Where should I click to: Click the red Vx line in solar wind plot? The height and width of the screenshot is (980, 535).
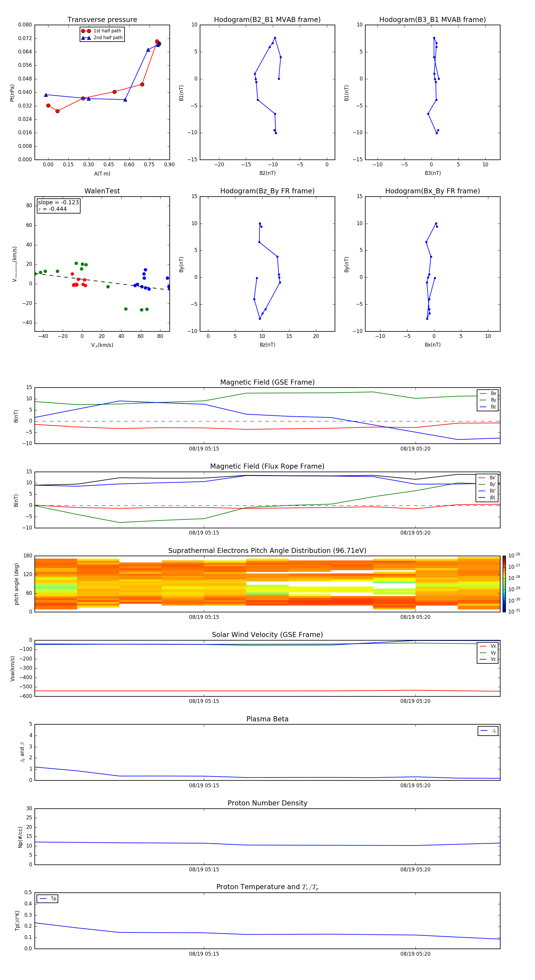pos(267,691)
